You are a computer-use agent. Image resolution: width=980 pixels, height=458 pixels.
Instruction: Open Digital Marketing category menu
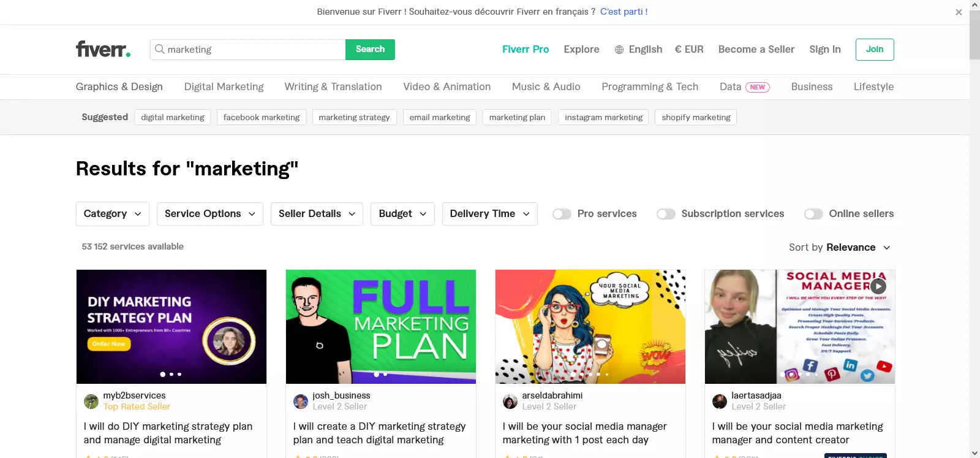click(224, 87)
